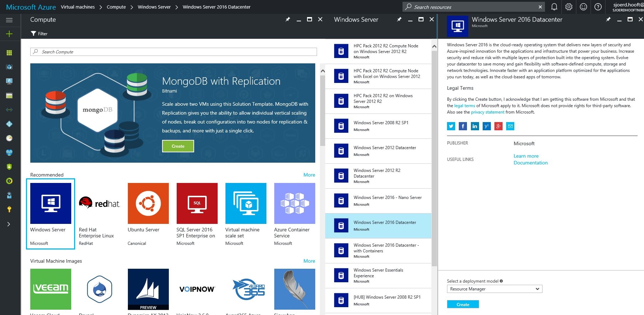Open the dashboard grid icon in sidebar

coord(9,53)
